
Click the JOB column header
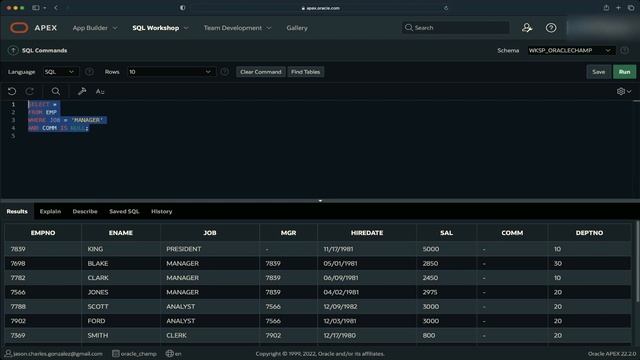pos(210,233)
